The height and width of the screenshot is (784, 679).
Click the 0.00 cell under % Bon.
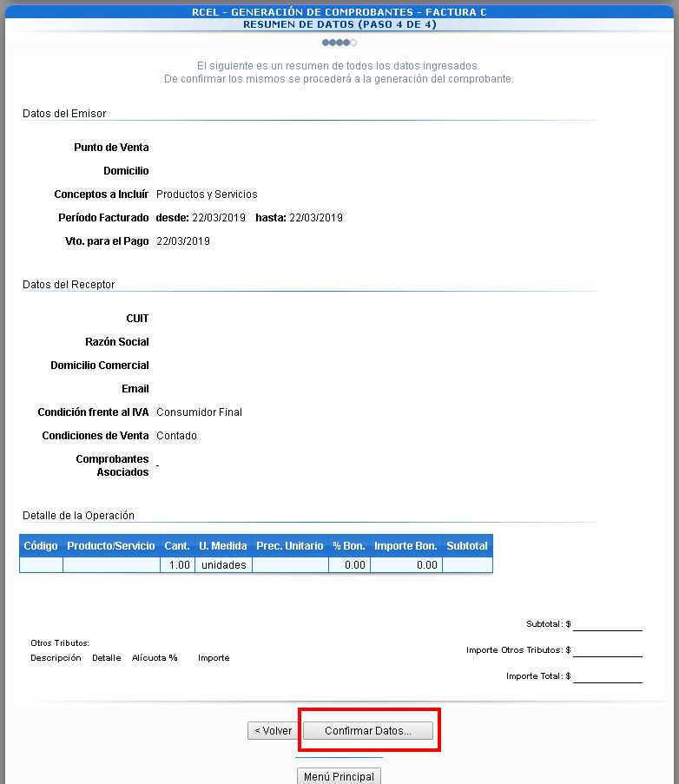[x=349, y=565]
